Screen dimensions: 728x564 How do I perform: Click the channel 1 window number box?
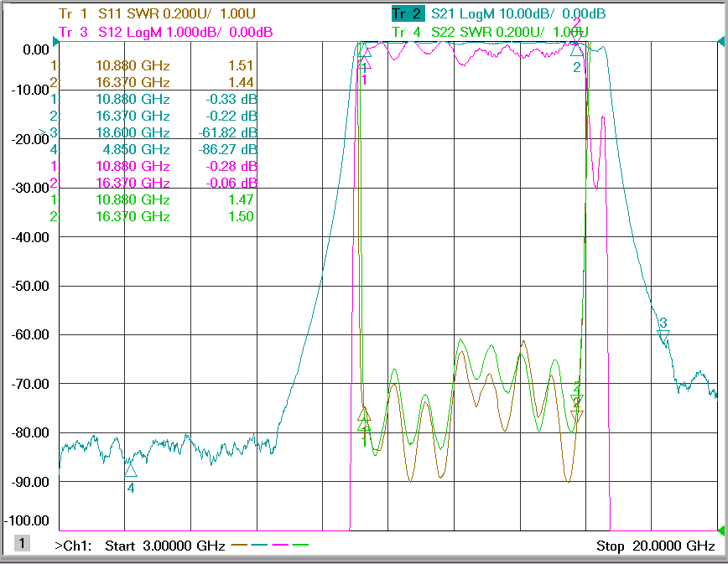(22, 543)
